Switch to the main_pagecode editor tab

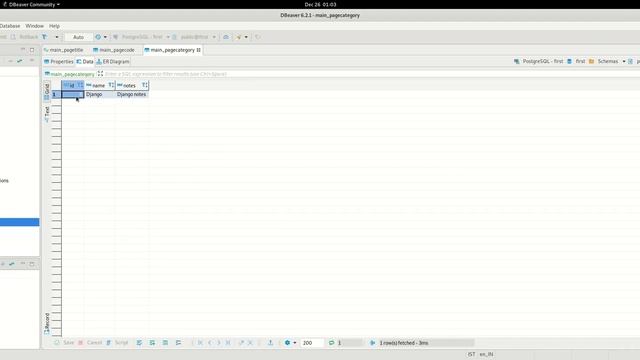114,50
